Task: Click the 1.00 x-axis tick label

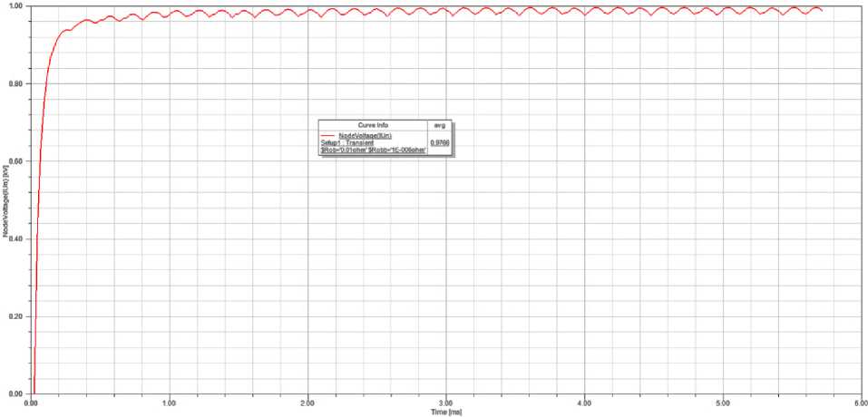Action: pos(170,402)
